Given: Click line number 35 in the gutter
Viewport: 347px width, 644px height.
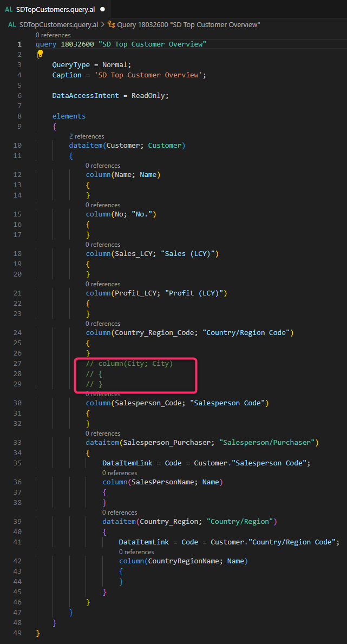Looking at the screenshot, I should (x=17, y=463).
